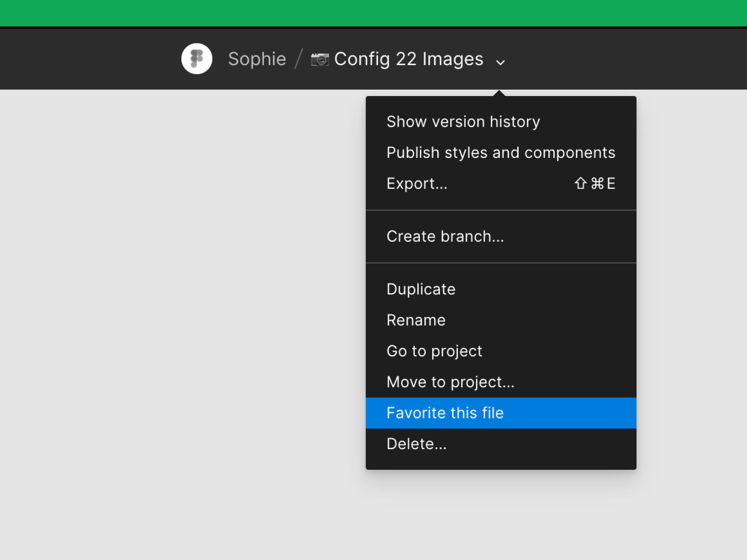Select Go to project
Viewport: 747px width, 560px height.
tap(434, 351)
